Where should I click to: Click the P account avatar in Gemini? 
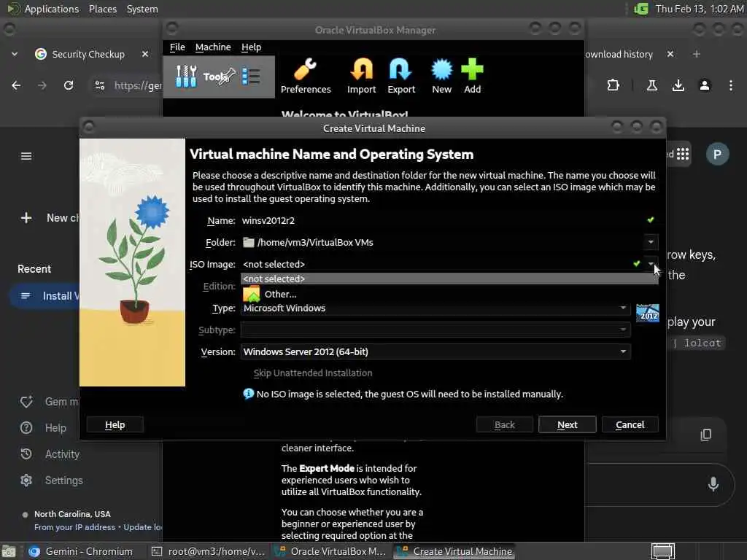coord(718,154)
